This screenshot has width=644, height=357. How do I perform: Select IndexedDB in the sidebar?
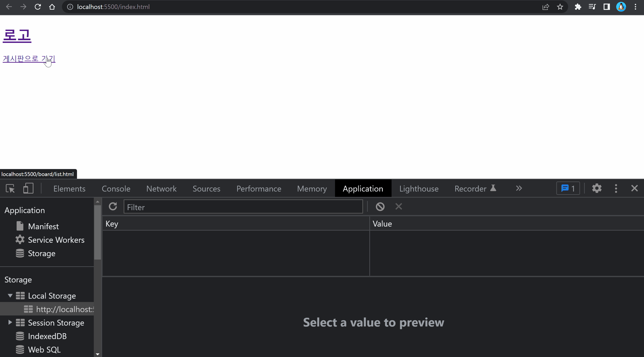point(47,336)
